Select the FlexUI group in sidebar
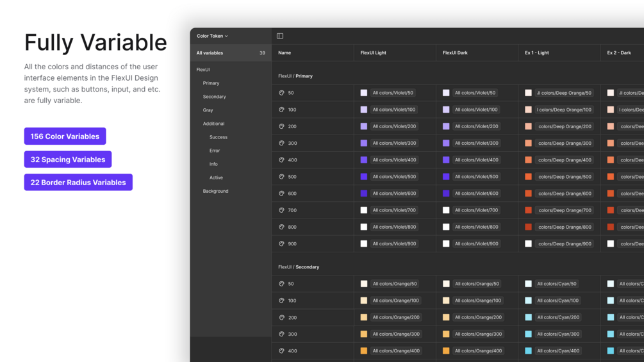Image resolution: width=644 pixels, height=362 pixels. point(203,70)
